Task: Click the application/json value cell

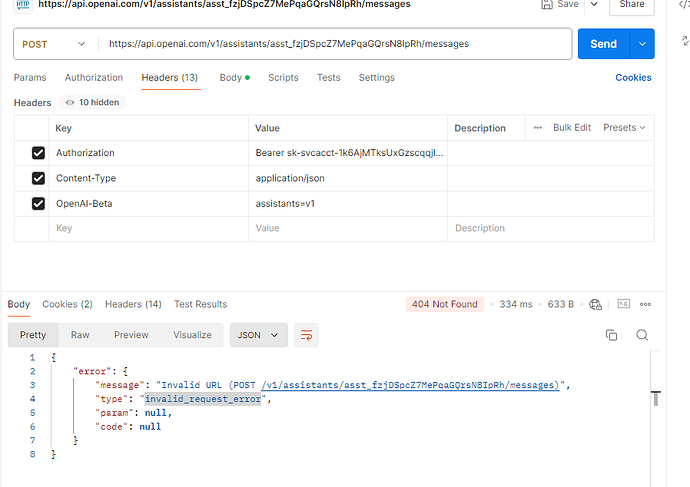Action: (x=348, y=178)
